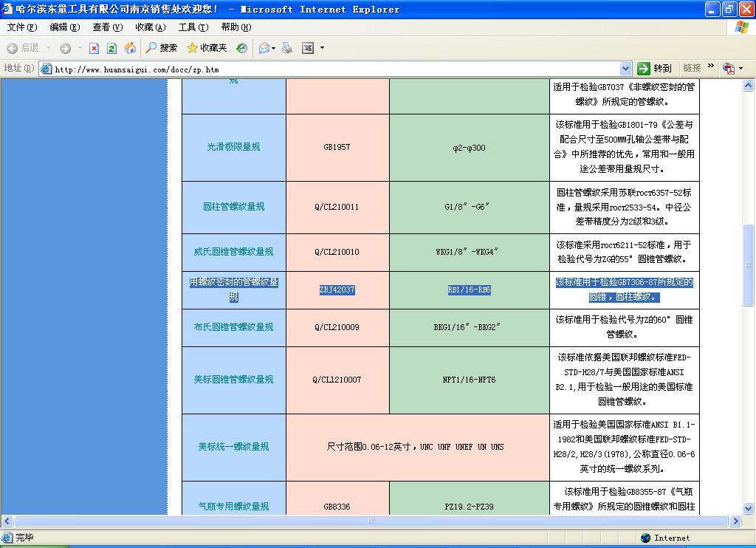Screen dimensions: 756x548
Task: Open the 气瓶专用螺纹量规 link
Action: tap(233, 506)
